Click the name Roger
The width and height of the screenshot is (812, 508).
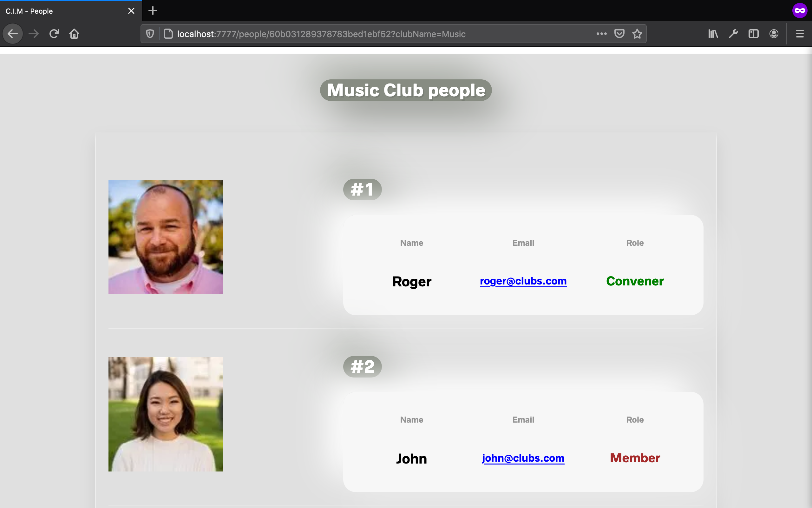[412, 281]
